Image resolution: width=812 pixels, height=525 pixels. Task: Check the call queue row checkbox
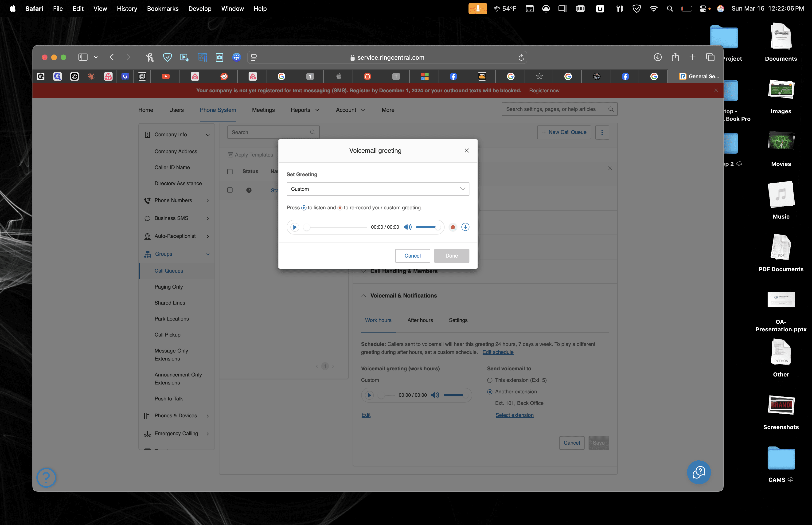230,190
